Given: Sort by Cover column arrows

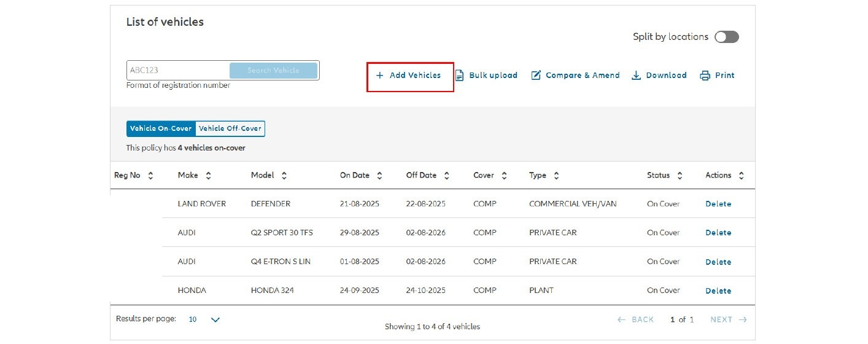Looking at the screenshot, I should tap(504, 176).
